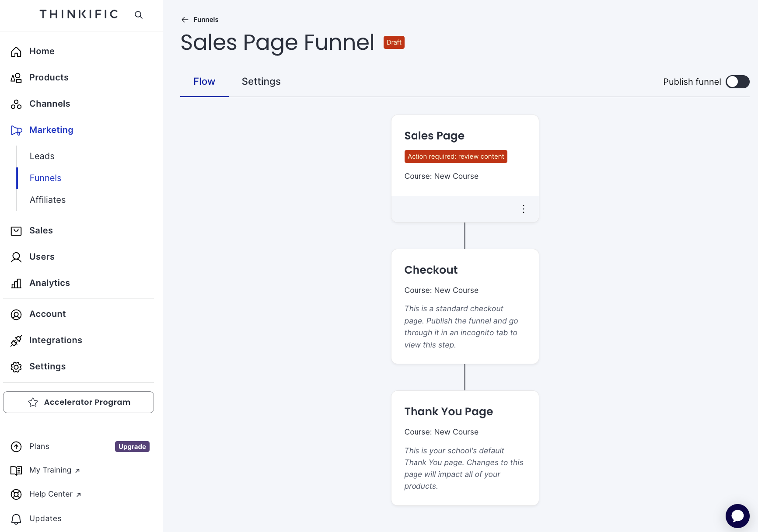The height and width of the screenshot is (532, 758).
Task: Open the Checkout step card
Action: click(465, 306)
